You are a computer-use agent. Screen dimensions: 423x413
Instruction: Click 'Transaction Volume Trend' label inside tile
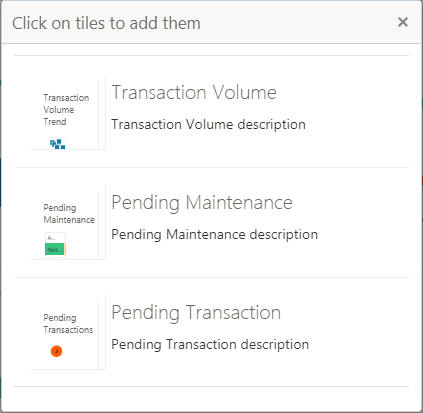pyautogui.click(x=66, y=110)
